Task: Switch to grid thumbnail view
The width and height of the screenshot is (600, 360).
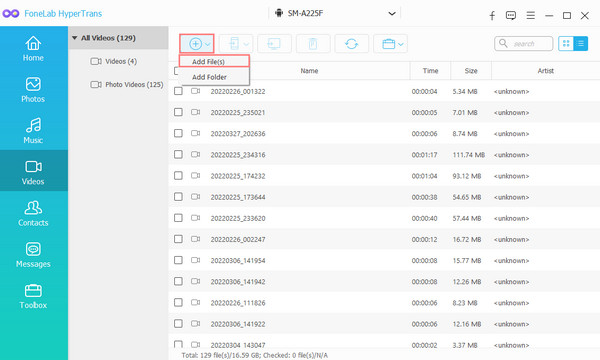Action: click(566, 44)
